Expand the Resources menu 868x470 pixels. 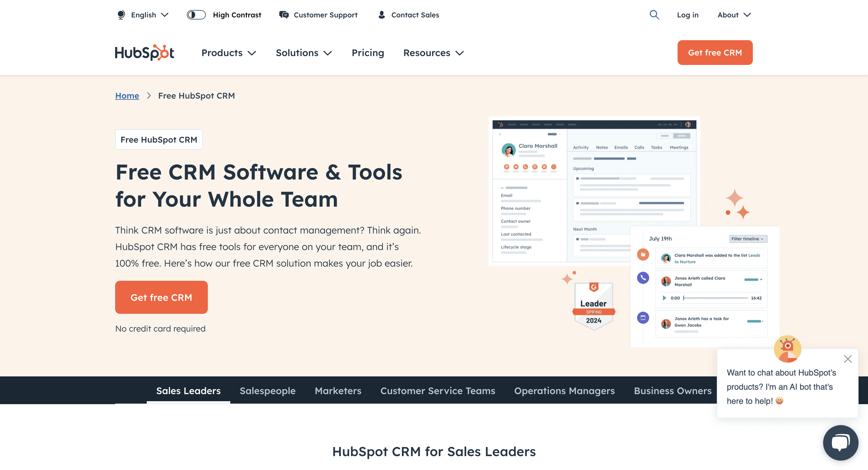click(x=434, y=53)
